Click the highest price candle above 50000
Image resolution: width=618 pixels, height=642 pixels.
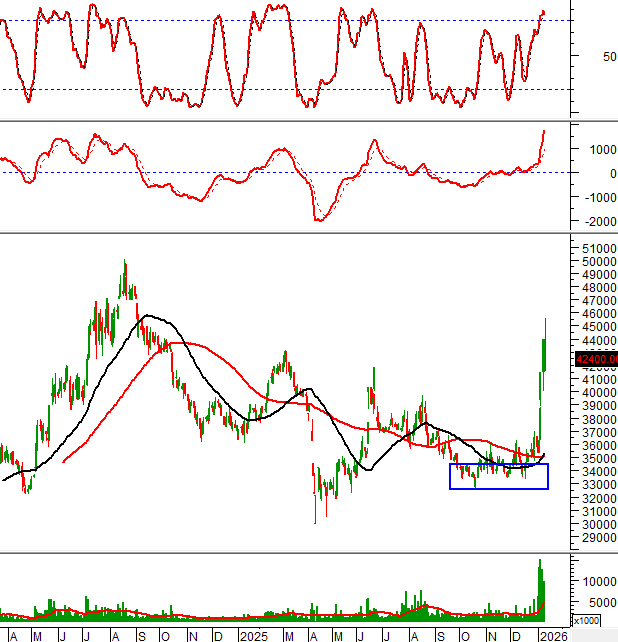124,264
